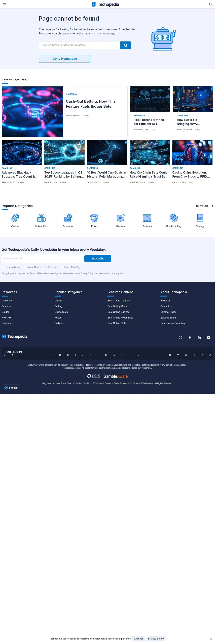Open Dictionary in footer Resources

[x=7, y=301]
